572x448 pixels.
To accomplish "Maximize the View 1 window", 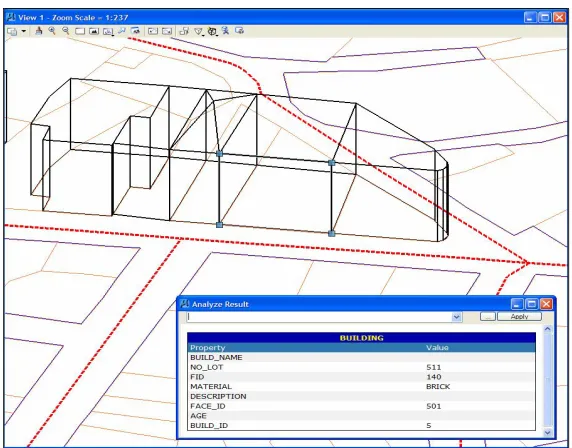I will coord(545,17).
